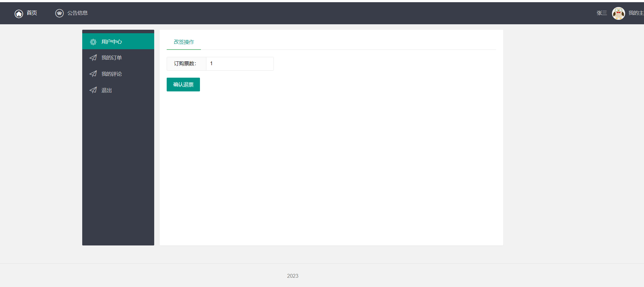Click the paper plane icon beside 我的评论
Image resolution: width=644 pixels, height=287 pixels.
pyautogui.click(x=93, y=74)
